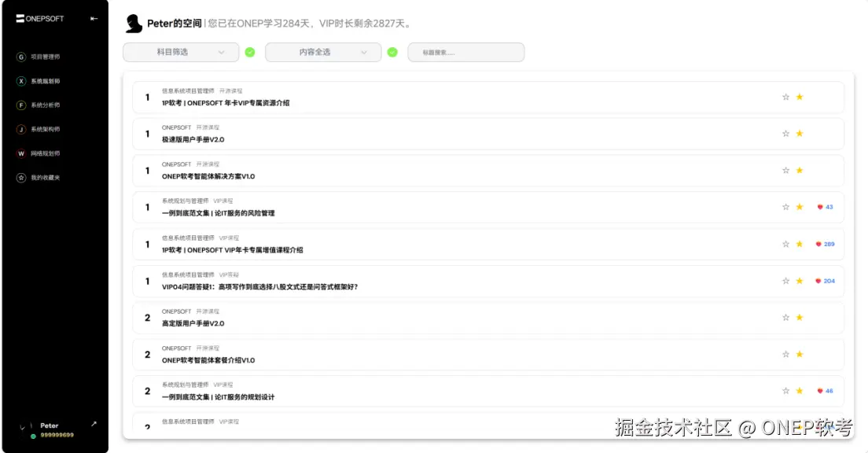Click the F circle icon for 系统分析师

pos(21,105)
